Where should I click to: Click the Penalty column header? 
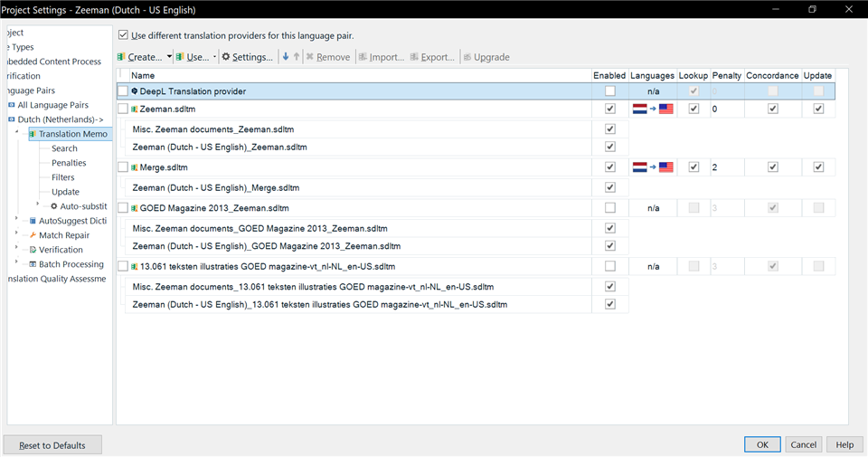point(727,75)
